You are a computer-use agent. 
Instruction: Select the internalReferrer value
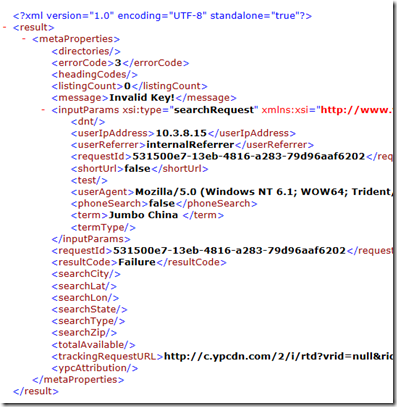[x=190, y=145]
